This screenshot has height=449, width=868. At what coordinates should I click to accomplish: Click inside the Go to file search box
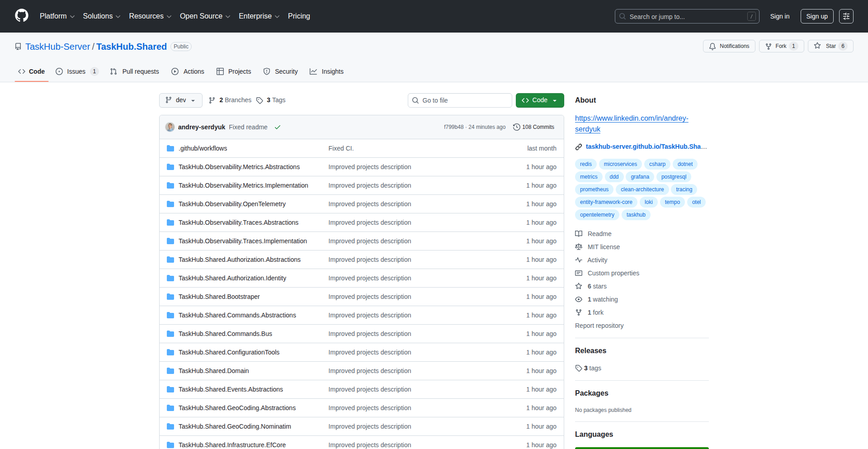pos(460,100)
